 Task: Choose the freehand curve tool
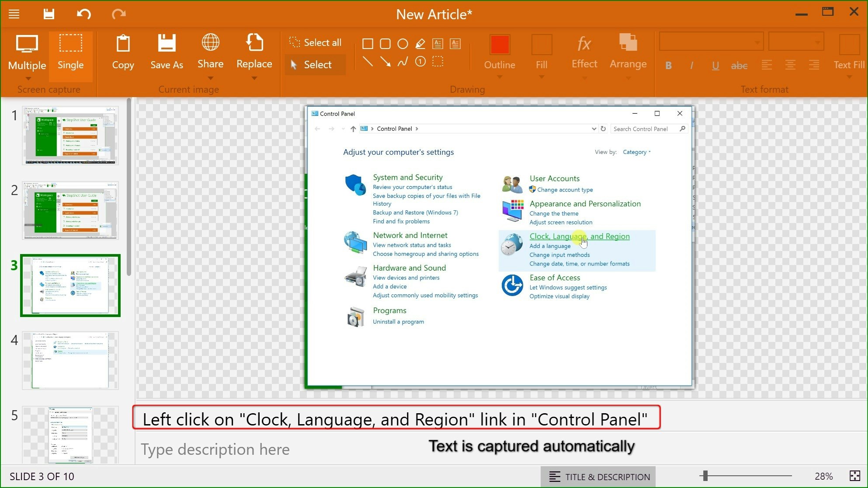coord(403,62)
